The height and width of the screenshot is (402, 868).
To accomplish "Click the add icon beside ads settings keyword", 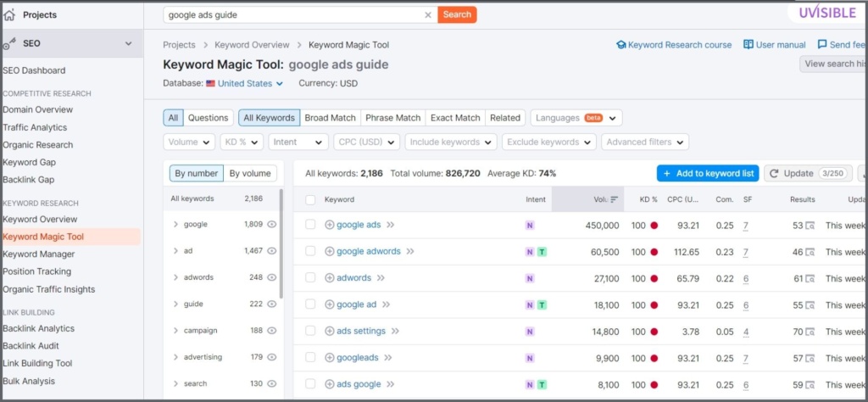I will point(330,331).
